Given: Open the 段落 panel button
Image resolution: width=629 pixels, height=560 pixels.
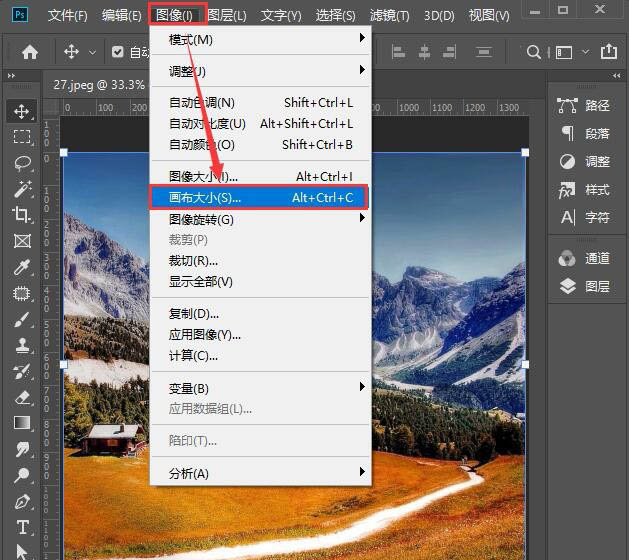Looking at the screenshot, I should 584,133.
